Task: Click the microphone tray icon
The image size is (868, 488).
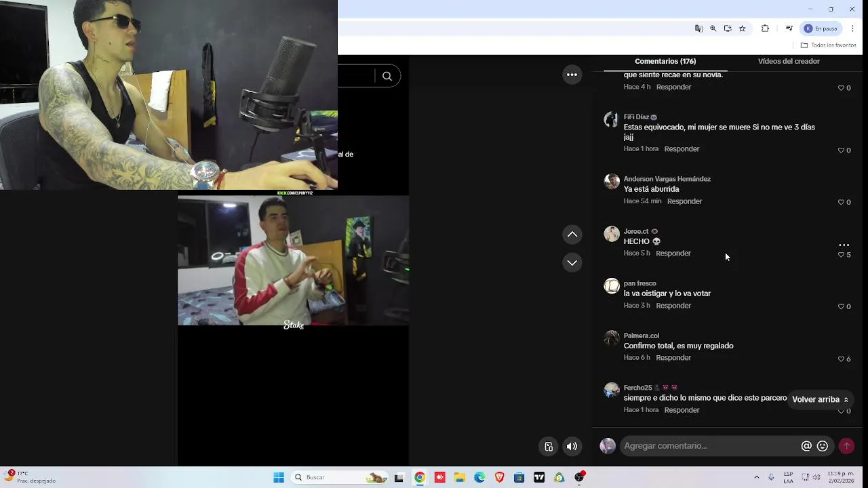Action: (x=772, y=477)
